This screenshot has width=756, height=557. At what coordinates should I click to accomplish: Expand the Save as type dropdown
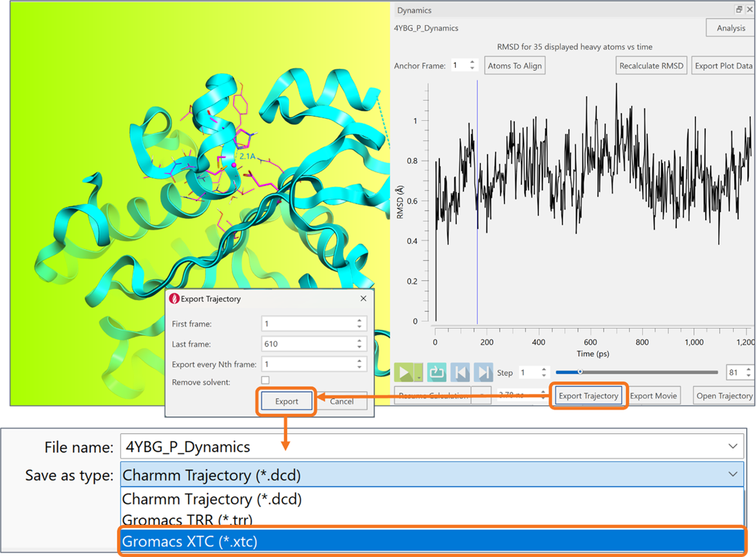732,474
